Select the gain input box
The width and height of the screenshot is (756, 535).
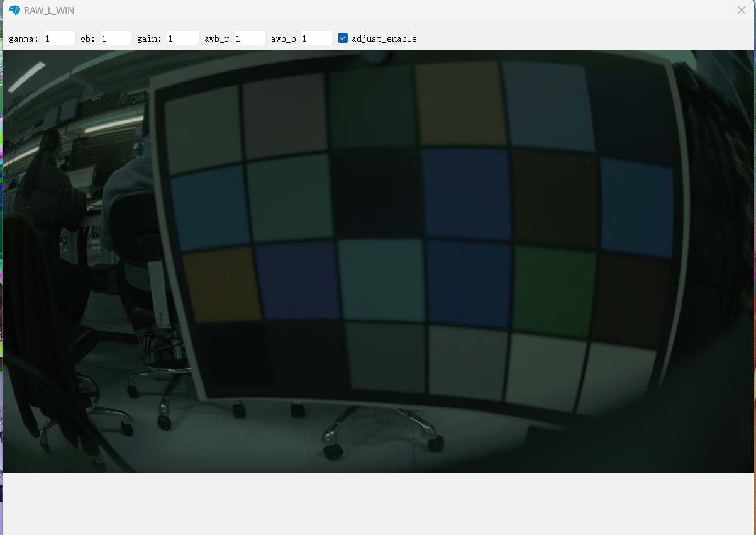183,38
